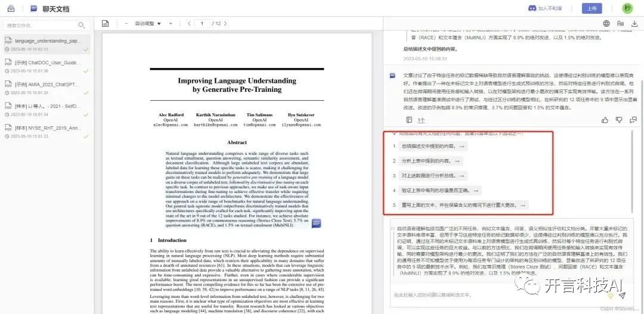Toggle the file sidebar collapse icon
This screenshot has height=314, width=644.
tap(11, 8)
